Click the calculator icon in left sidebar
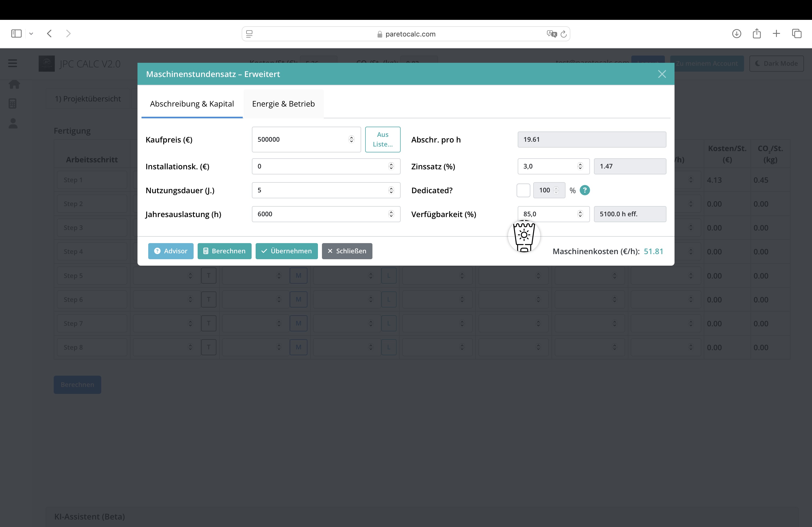Viewport: 812px width, 527px height. [x=13, y=104]
